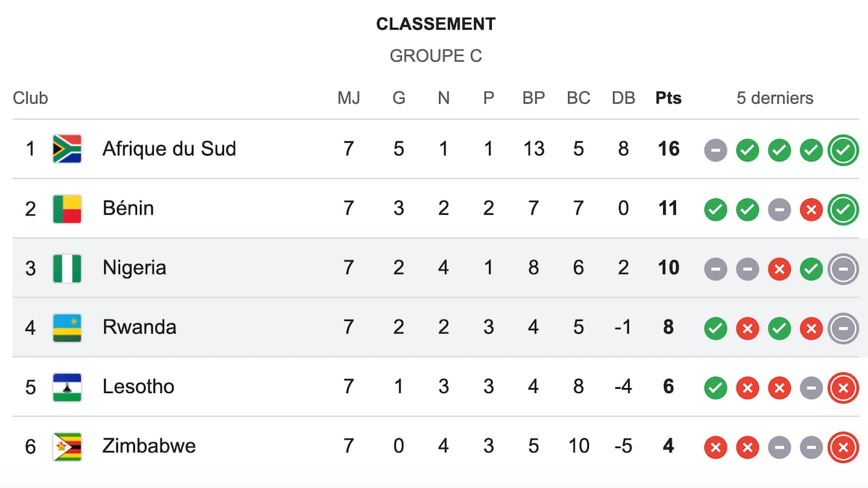Click Lesotho's first green win icon
Viewport: 868px width, 488px height.
click(715, 388)
